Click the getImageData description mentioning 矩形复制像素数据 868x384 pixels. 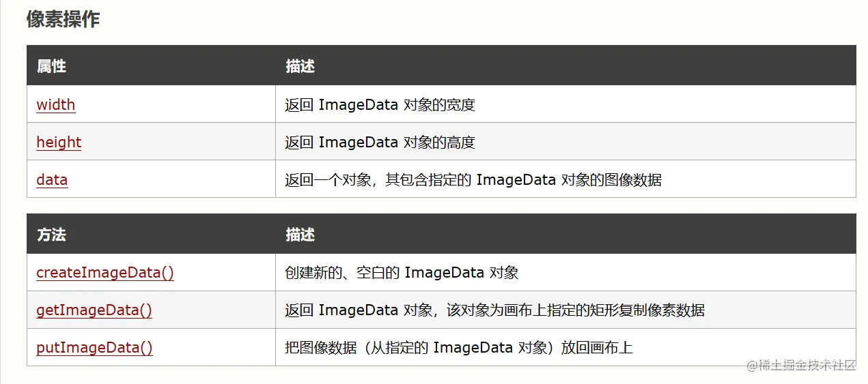point(494,310)
